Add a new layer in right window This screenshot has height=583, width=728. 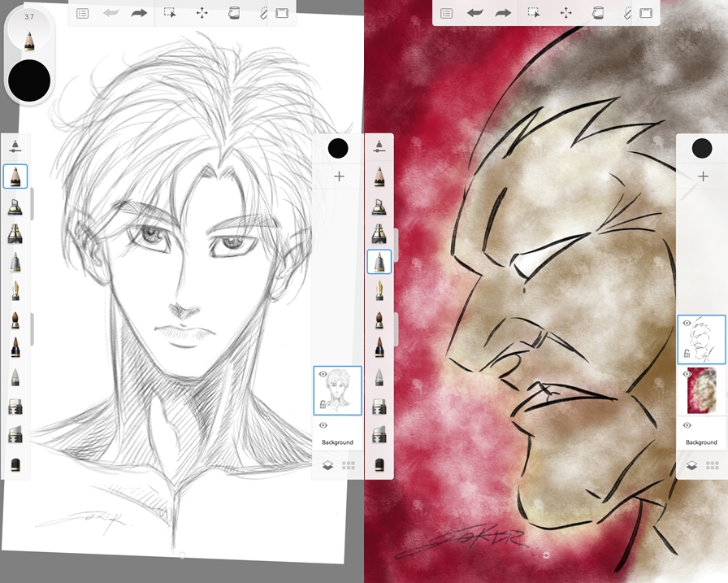(x=702, y=176)
